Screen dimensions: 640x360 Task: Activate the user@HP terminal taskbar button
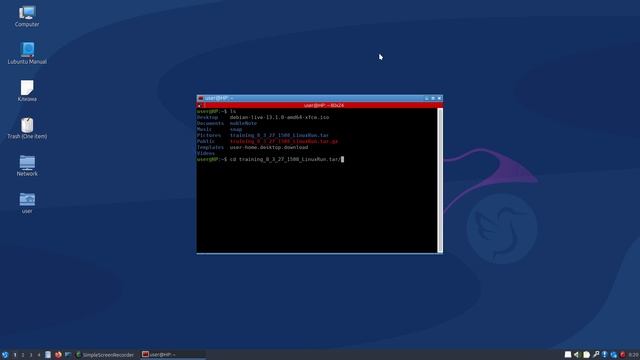(x=173, y=355)
